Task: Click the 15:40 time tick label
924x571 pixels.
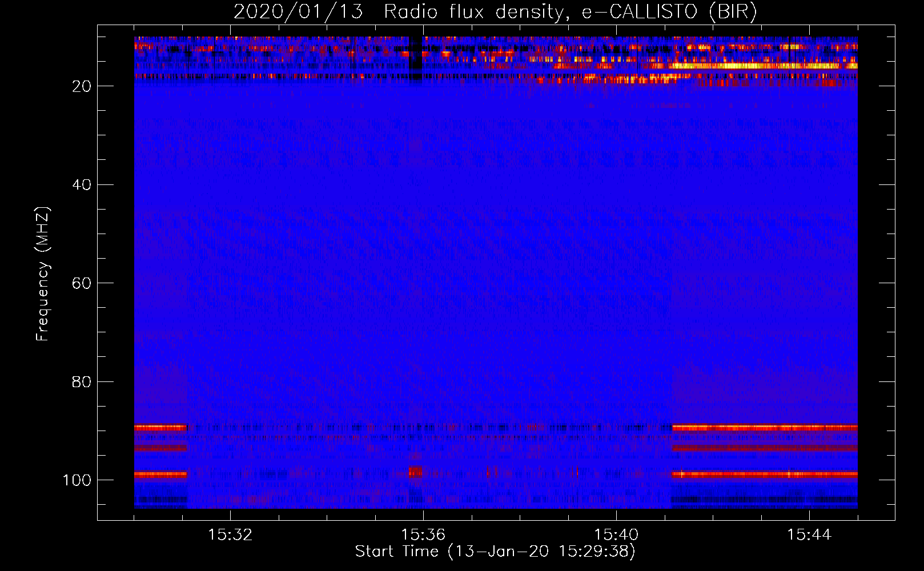Action: tap(616, 534)
